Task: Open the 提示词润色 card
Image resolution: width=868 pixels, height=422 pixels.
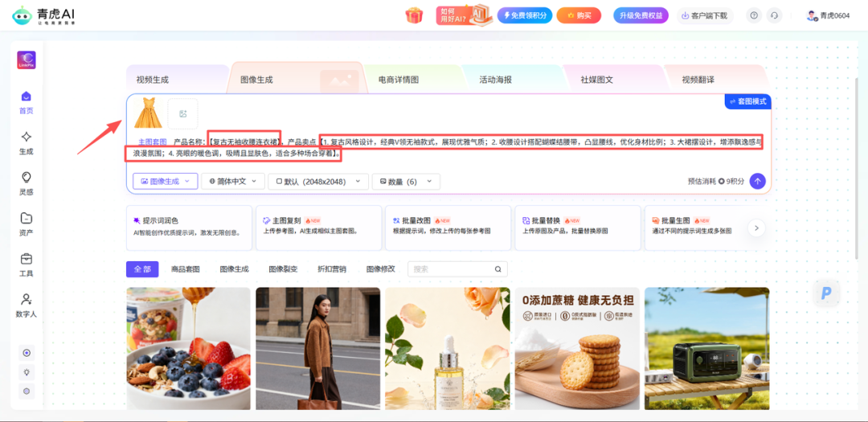Action: [x=190, y=227]
